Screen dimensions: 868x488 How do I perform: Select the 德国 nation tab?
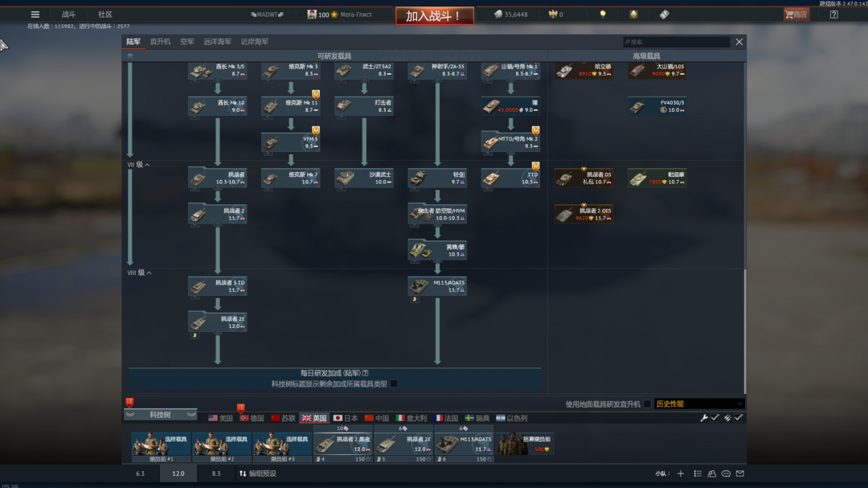pos(252,418)
